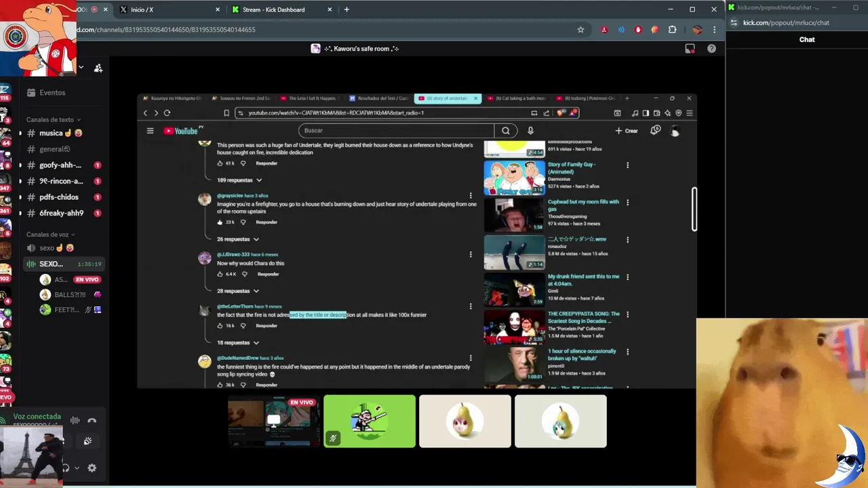Open the Discord server name dropdown
The image size is (868, 488).
pos(81,68)
